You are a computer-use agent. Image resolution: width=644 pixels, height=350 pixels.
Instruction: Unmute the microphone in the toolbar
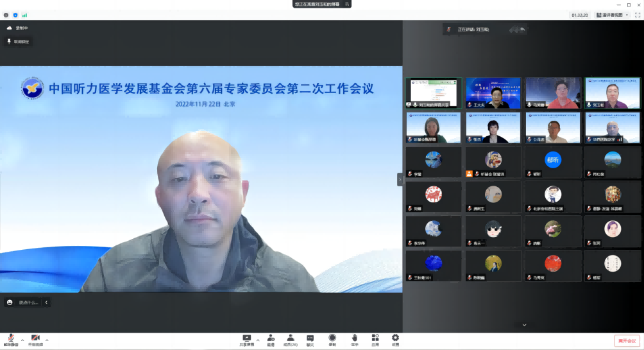(x=11, y=340)
